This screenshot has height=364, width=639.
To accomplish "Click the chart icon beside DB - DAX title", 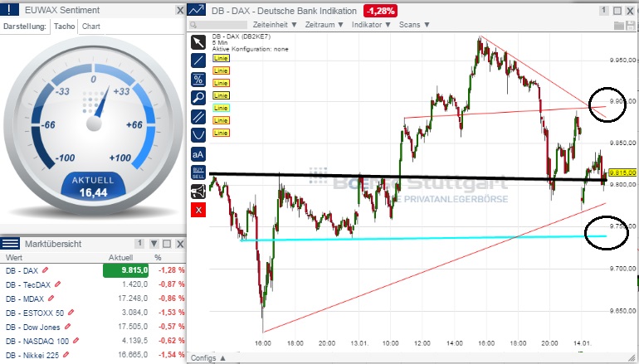I will (x=197, y=10).
